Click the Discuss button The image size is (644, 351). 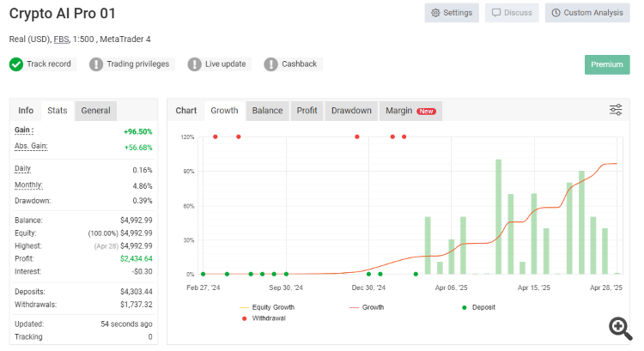(x=512, y=13)
